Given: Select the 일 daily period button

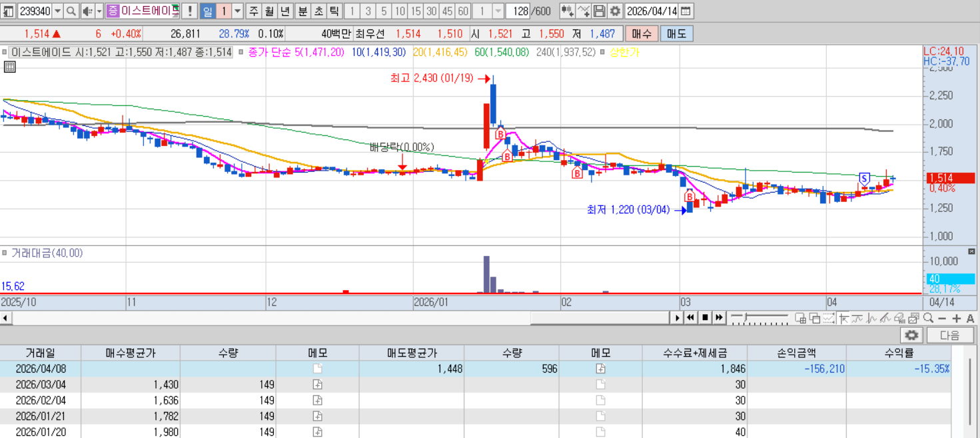Looking at the screenshot, I should (208, 11).
